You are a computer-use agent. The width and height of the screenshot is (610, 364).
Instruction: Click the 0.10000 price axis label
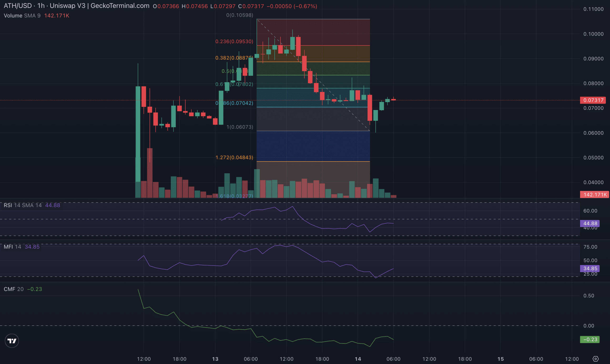point(593,34)
